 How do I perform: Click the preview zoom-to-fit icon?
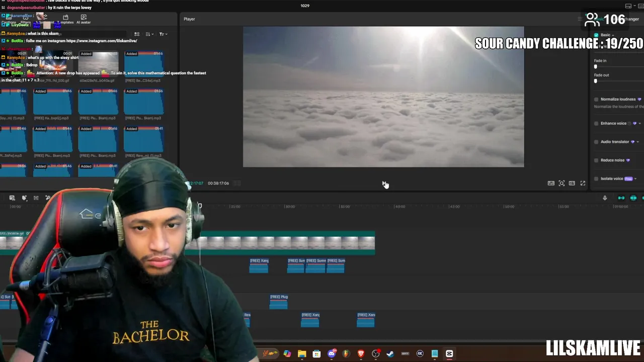click(x=561, y=184)
